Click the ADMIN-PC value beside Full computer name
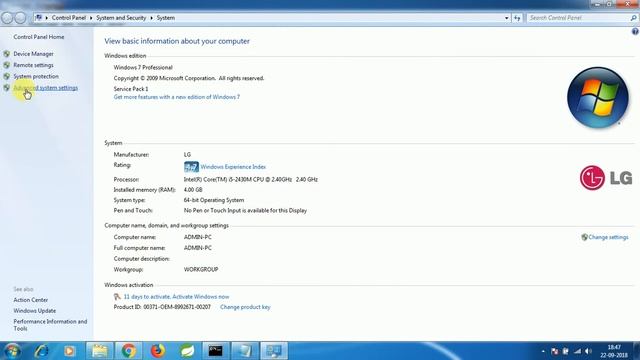640x360 pixels. (x=198, y=248)
